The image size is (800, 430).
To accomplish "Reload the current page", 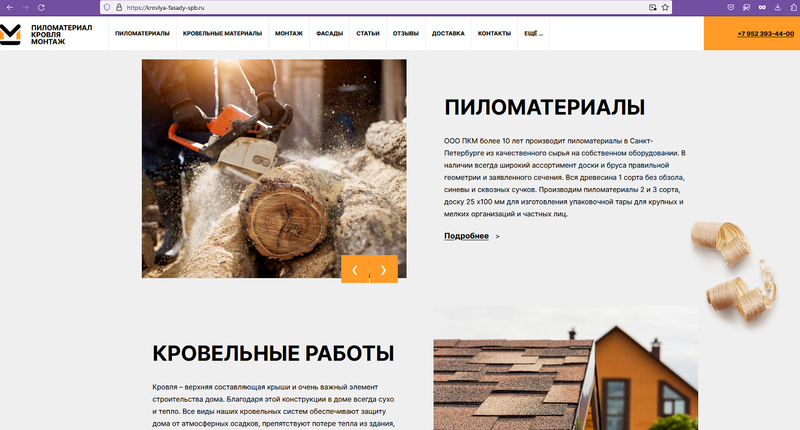I will point(41,8).
